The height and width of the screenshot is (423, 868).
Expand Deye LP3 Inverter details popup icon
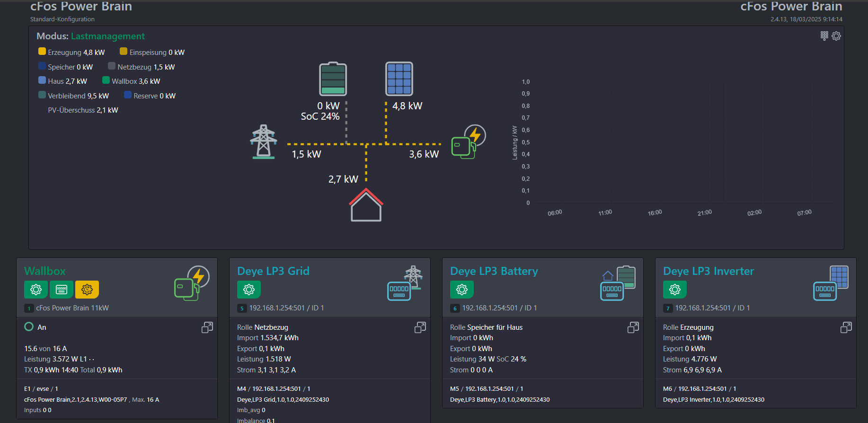[x=846, y=327]
